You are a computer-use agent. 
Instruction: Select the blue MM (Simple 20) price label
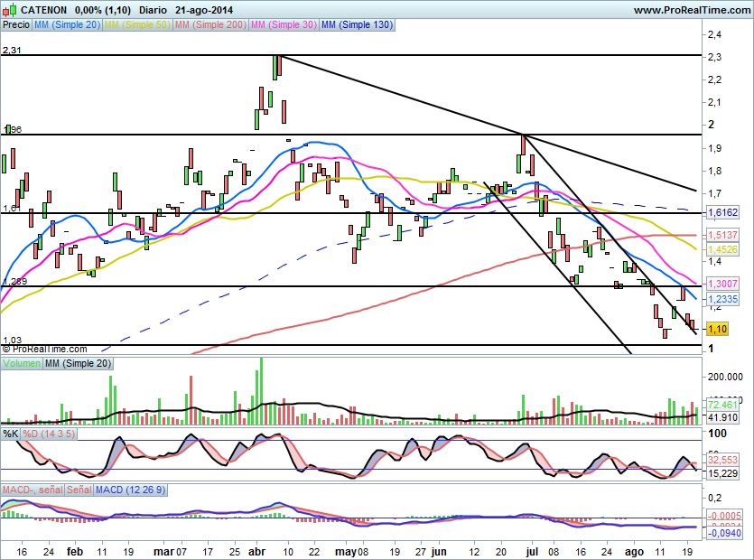click(67, 25)
